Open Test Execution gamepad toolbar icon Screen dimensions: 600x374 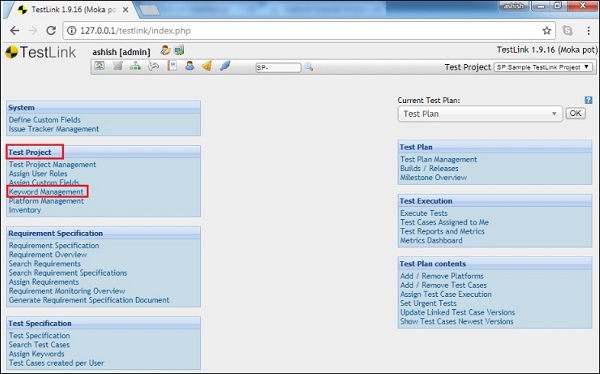153,66
